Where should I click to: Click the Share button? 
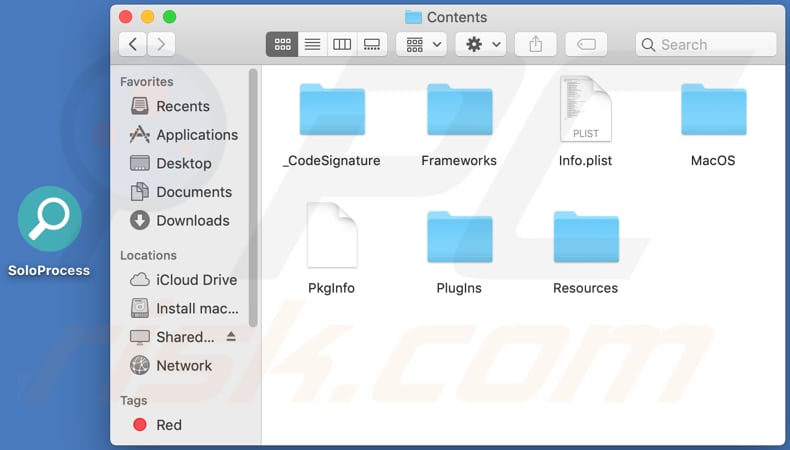[536, 44]
